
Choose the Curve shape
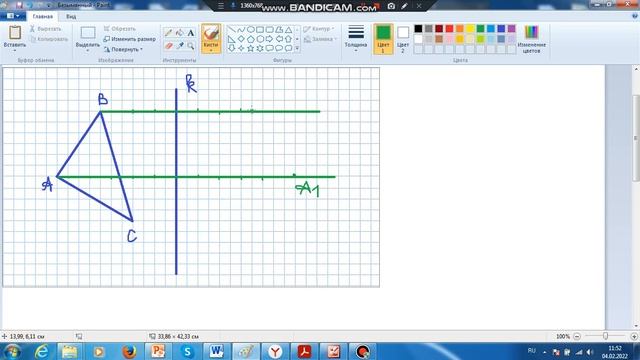[241, 30]
